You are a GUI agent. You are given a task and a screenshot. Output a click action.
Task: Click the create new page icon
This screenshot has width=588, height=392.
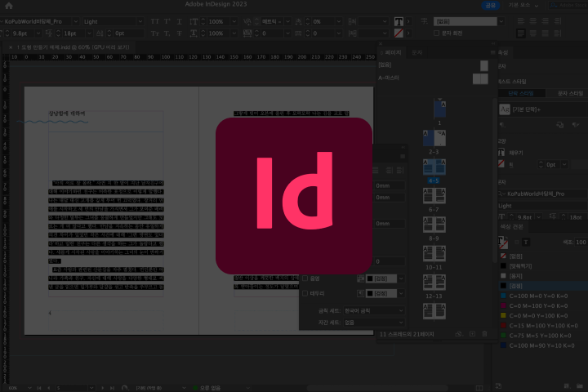(472, 334)
